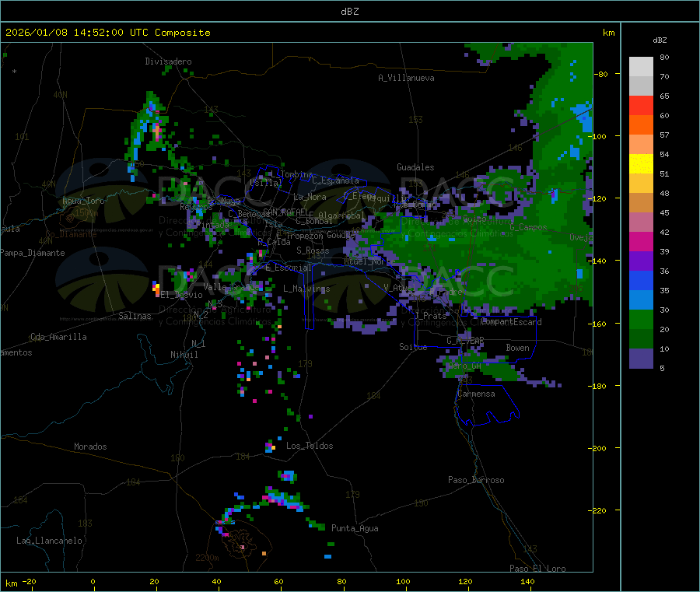The height and width of the screenshot is (592, 700).
Task: Click the '140' tick on the horizontal km axis
Action: pyautogui.click(x=527, y=582)
